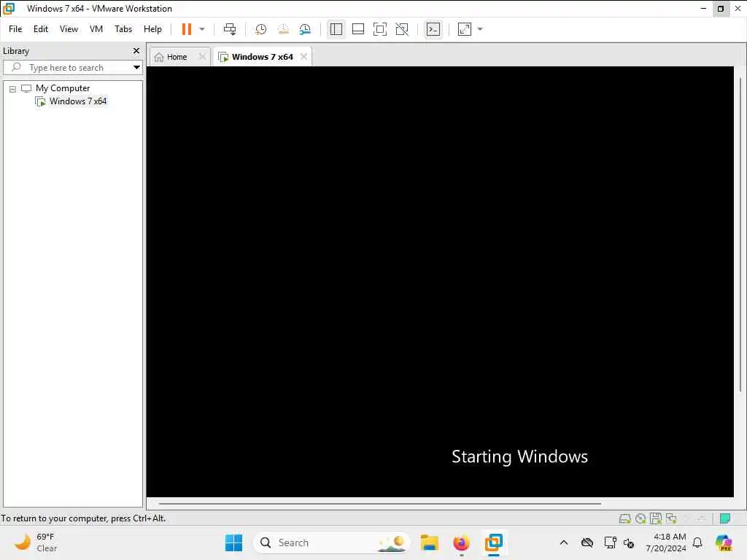The image size is (747, 560).
Task: Click the network tray icon
Action: pos(610,542)
